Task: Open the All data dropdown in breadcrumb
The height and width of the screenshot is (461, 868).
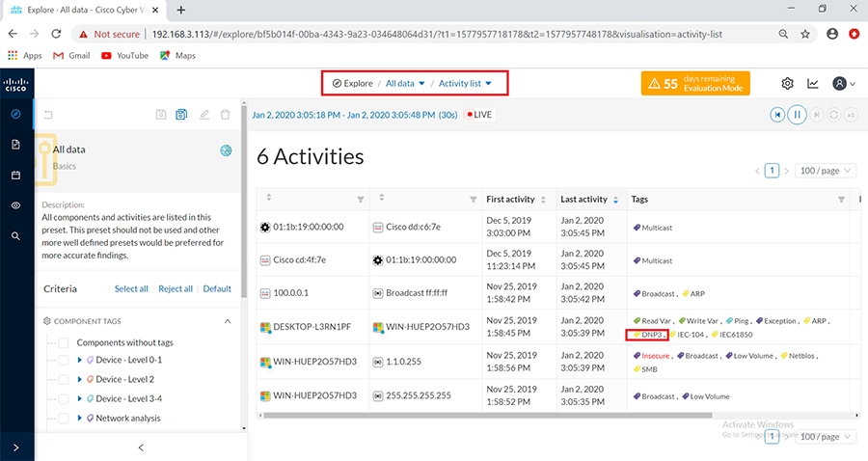Action: click(405, 84)
